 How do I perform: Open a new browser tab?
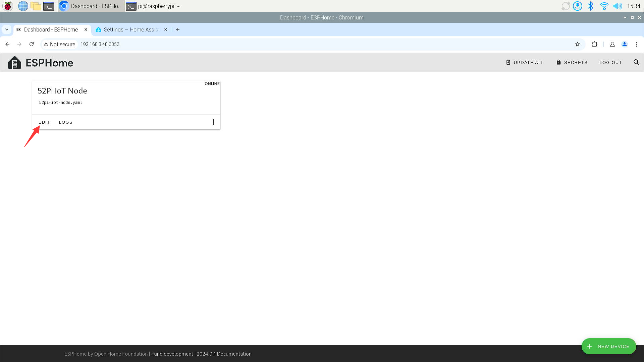click(178, 29)
